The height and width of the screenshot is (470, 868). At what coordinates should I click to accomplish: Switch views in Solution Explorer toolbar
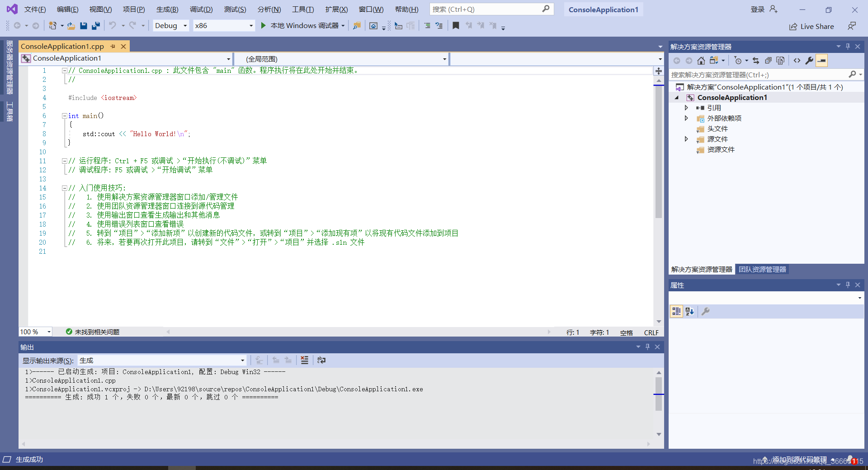714,61
